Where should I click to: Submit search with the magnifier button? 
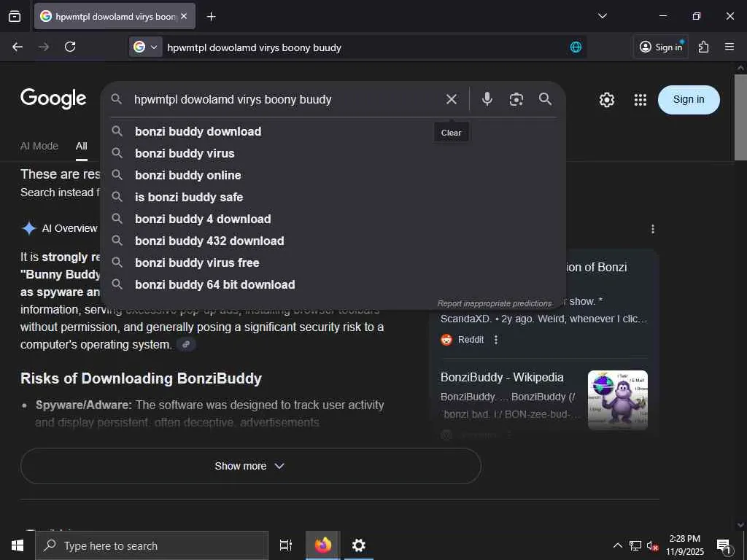[x=546, y=99]
